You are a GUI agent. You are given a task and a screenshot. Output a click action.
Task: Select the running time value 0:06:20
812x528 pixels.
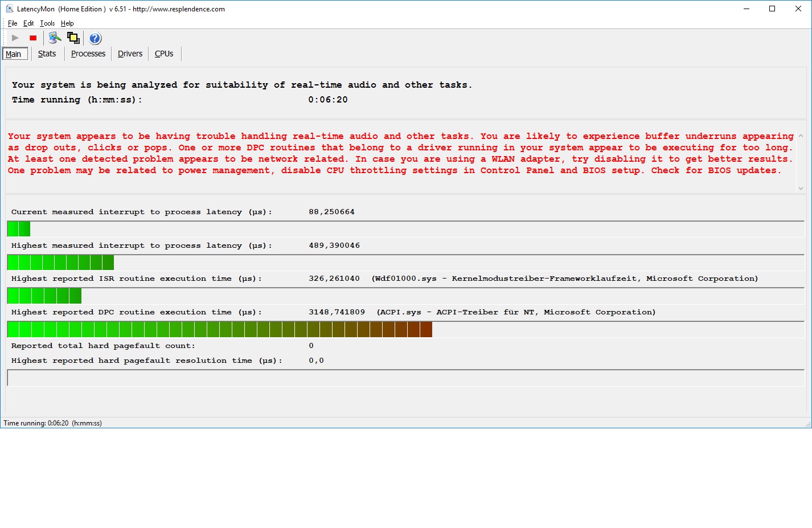(328, 100)
